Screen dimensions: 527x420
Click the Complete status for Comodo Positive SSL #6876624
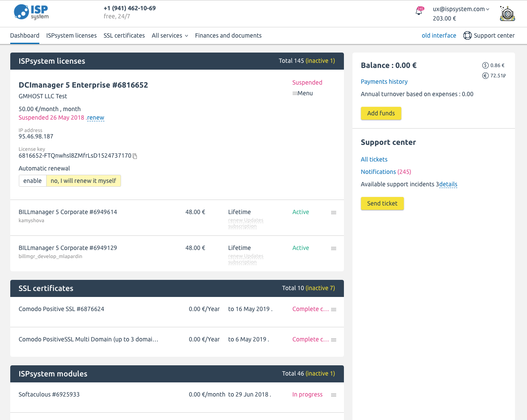[311, 309]
